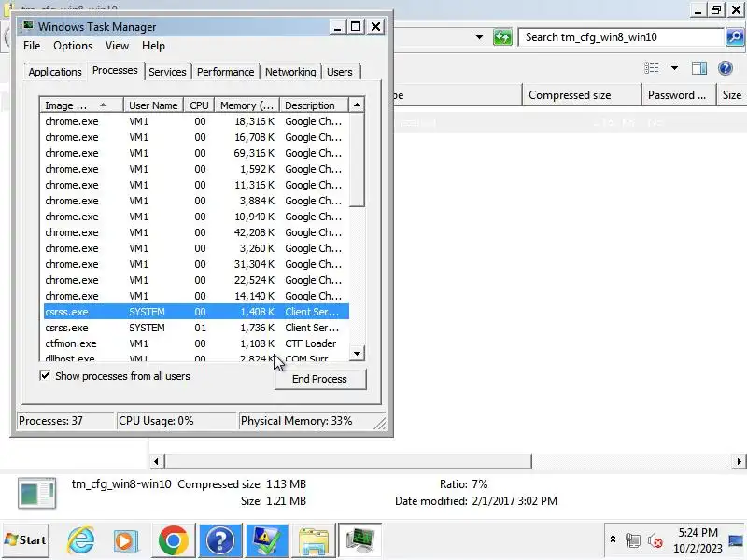The width and height of the screenshot is (747, 560).
Task: Click the vertical scrollbar thumb in process list
Action: [357, 160]
